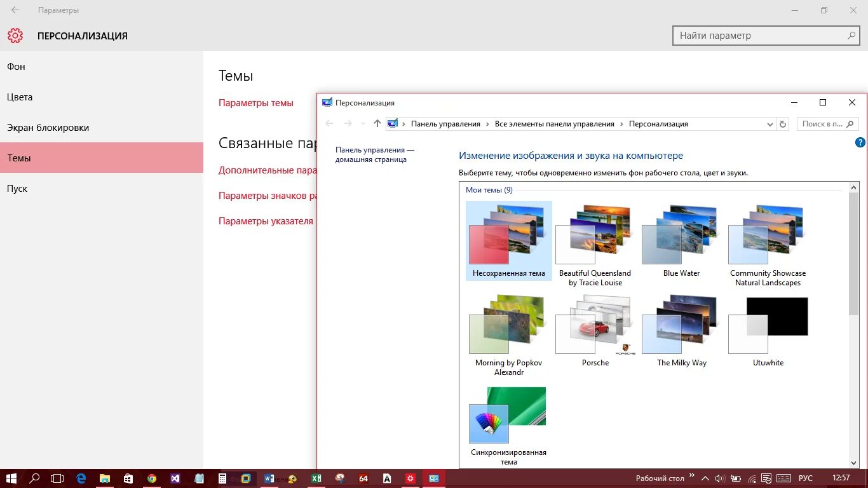Select Экран блокировки in sidebar
Viewport: 868px width, 488px height.
[102, 128]
